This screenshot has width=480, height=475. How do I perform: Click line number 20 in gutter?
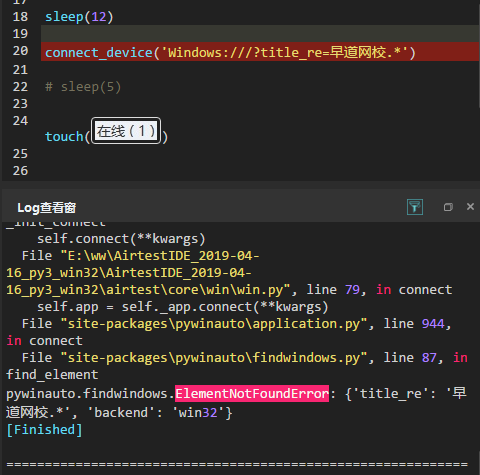20,51
